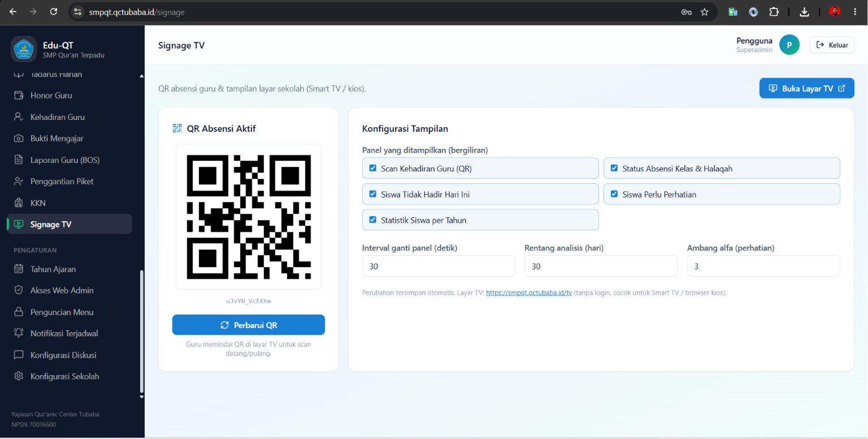Click the sidebar scroll down arrow
The height and width of the screenshot is (439, 868).
click(x=141, y=397)
